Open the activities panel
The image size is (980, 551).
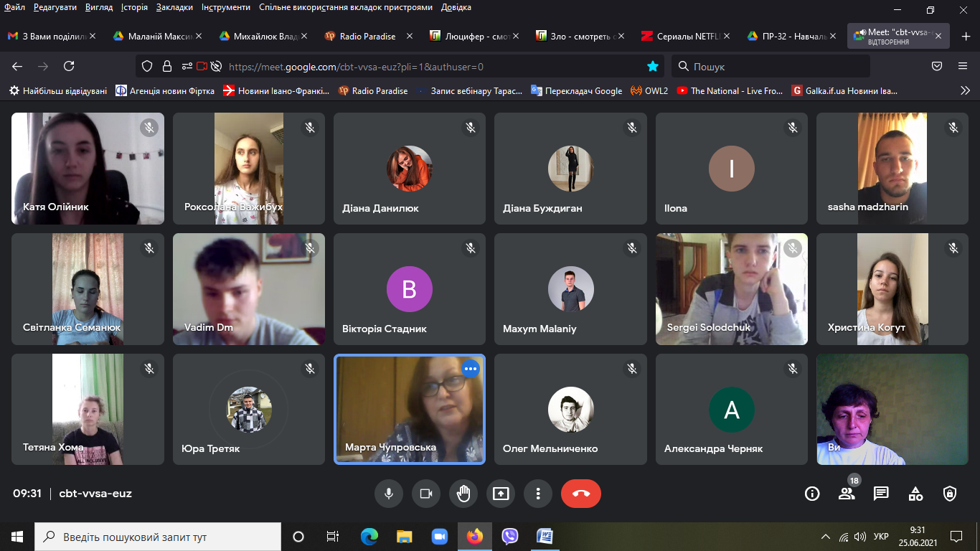point(915,494)
